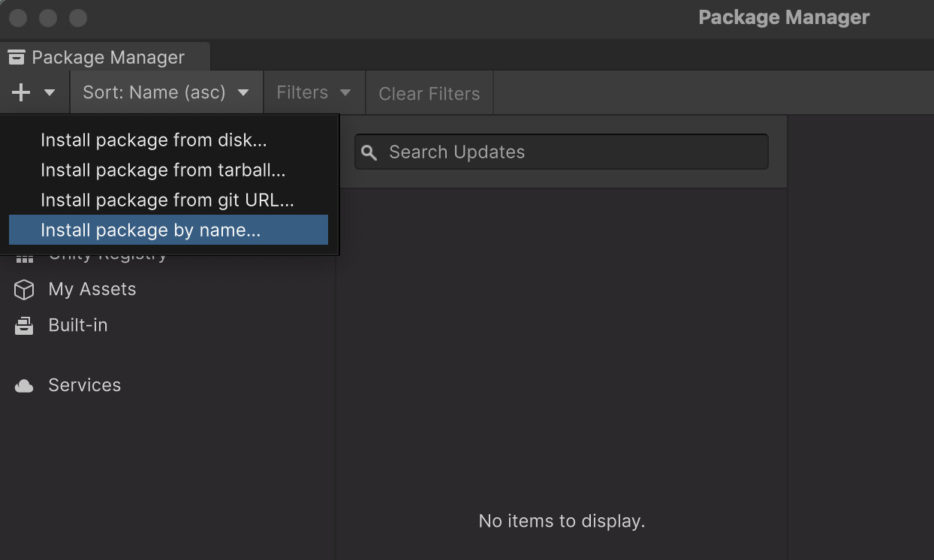
Task: Show the Built-in packages list label
Action: click(x=78, y=325)
